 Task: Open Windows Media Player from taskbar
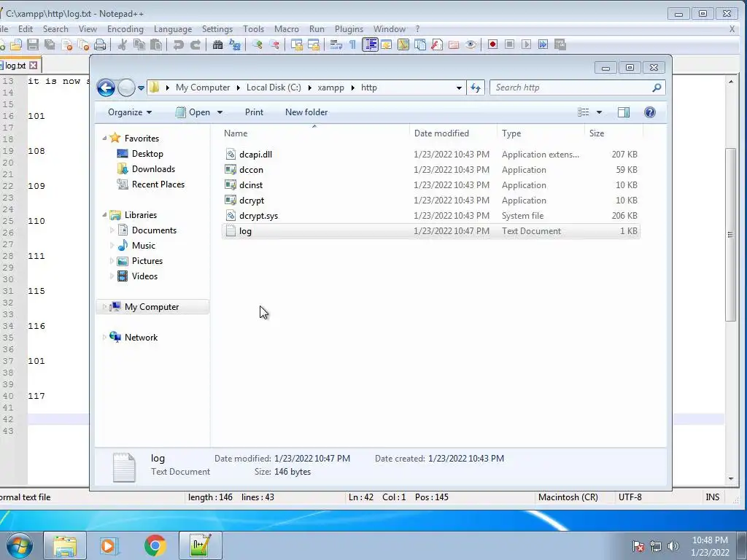coord(109,545)
